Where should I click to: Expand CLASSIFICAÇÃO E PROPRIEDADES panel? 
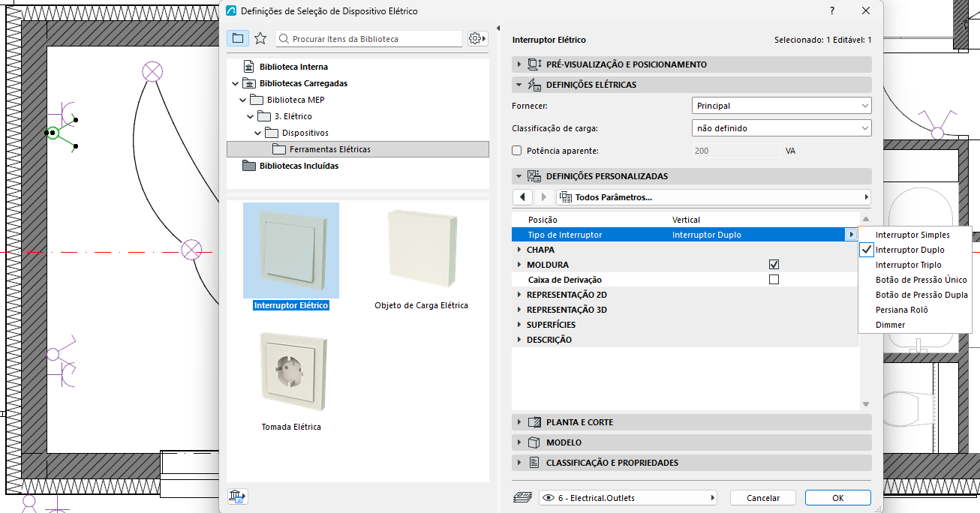pyautogui.click(x=691, y=463)
